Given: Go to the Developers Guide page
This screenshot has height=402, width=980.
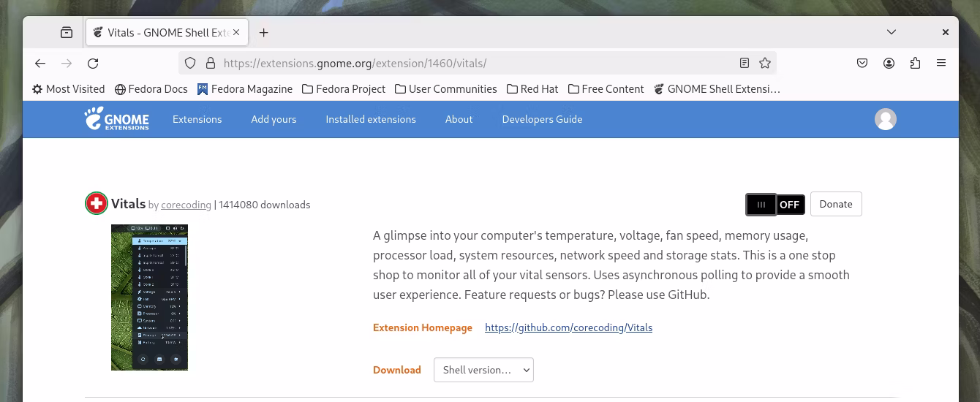Looking at the screenshot, I should click(542, 119).
